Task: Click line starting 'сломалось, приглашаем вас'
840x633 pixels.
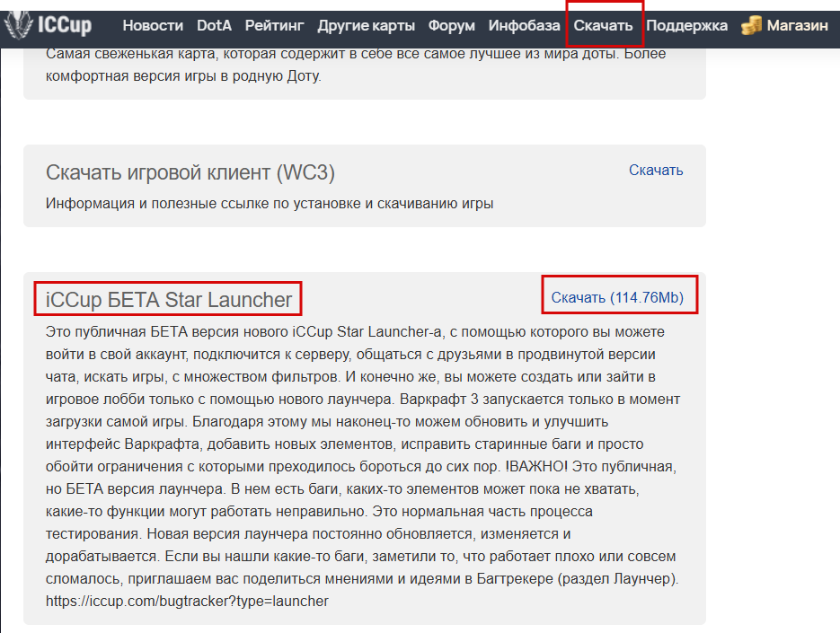Action: pyautogui.click(x=362, y=579)
